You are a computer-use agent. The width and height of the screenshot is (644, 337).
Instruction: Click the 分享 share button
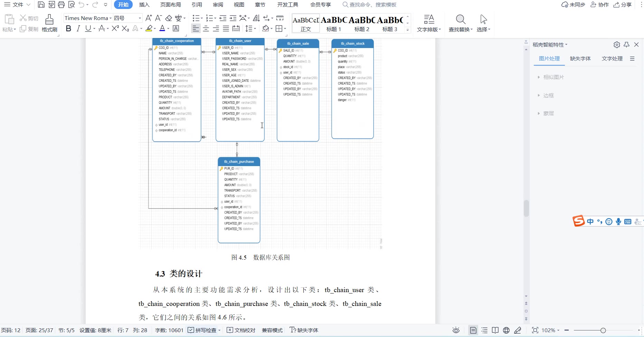[x=623, y=4]
